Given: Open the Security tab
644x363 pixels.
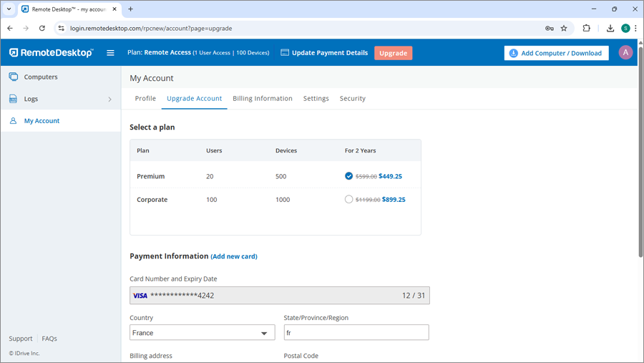Looking at the screenshot, I should [352, 98].
